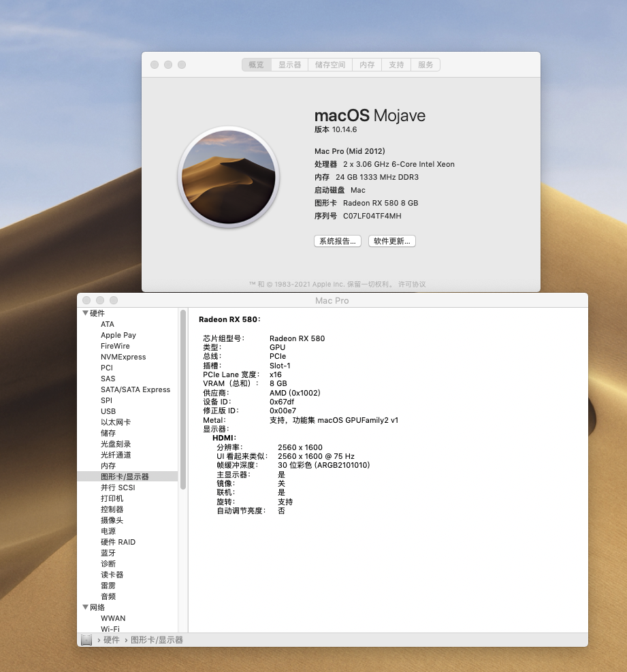Select USB in the hardware list
This screenshot has height=672, width=627.
108,411
